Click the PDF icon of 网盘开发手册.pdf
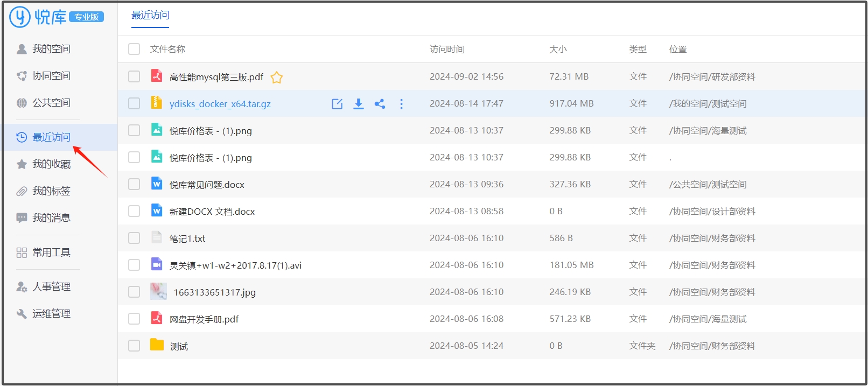 157,318
